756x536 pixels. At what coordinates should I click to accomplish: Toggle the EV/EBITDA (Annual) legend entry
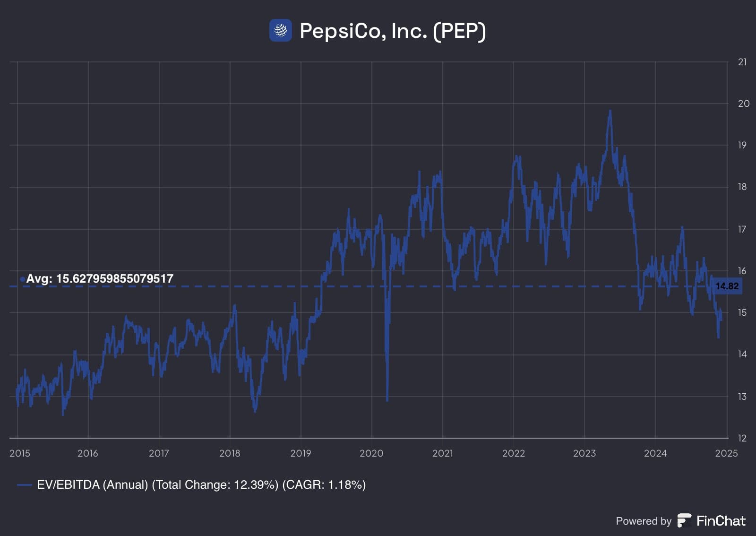click(x=191, y=485)
